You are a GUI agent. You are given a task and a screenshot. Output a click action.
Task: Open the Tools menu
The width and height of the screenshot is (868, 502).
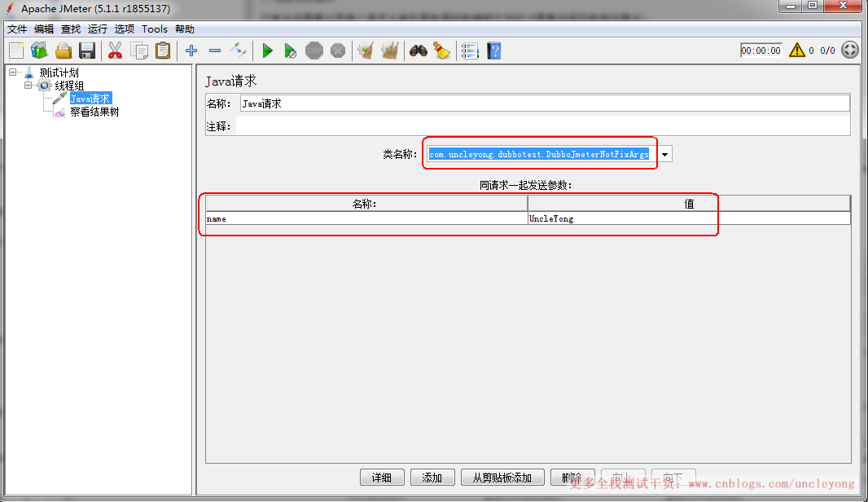155,29
